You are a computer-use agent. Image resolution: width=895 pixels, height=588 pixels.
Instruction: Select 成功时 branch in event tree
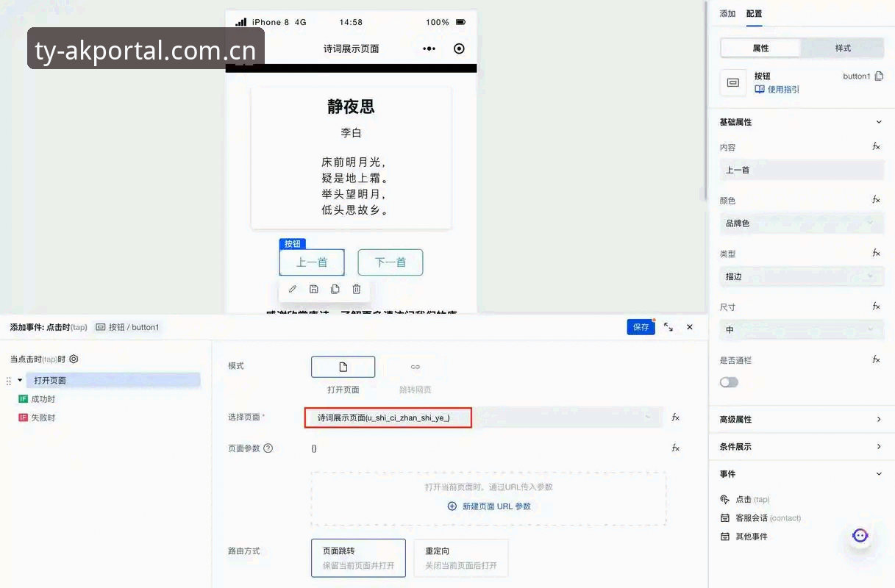(37, 399)
